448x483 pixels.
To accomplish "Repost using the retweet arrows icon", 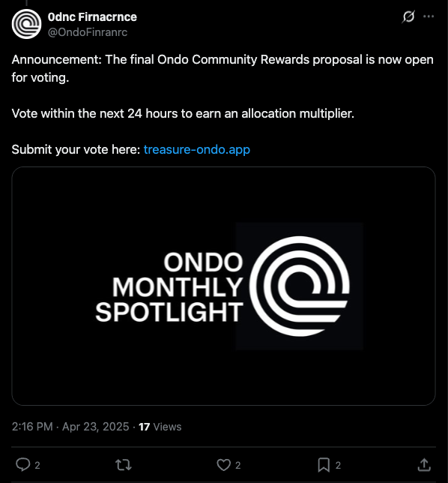I will 124,464.
